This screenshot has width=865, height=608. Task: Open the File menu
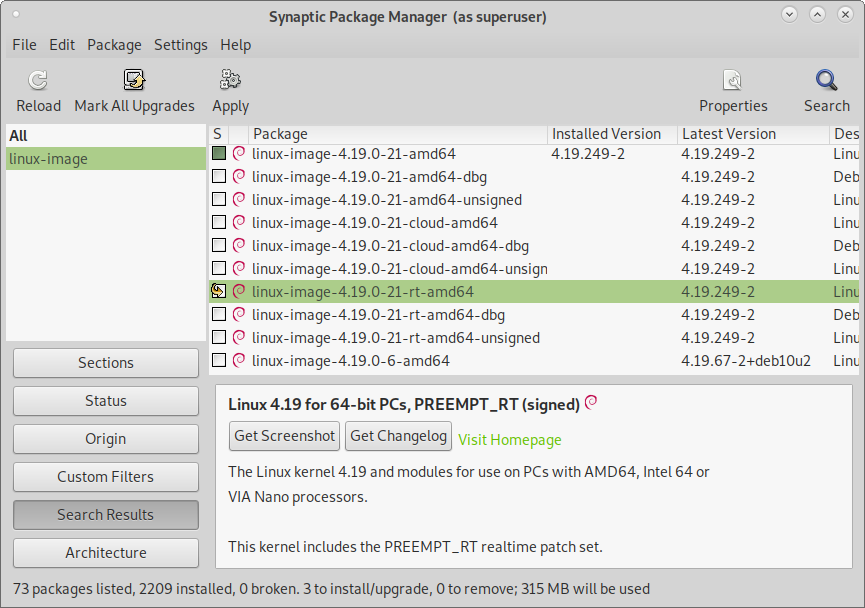click(24, 45)
